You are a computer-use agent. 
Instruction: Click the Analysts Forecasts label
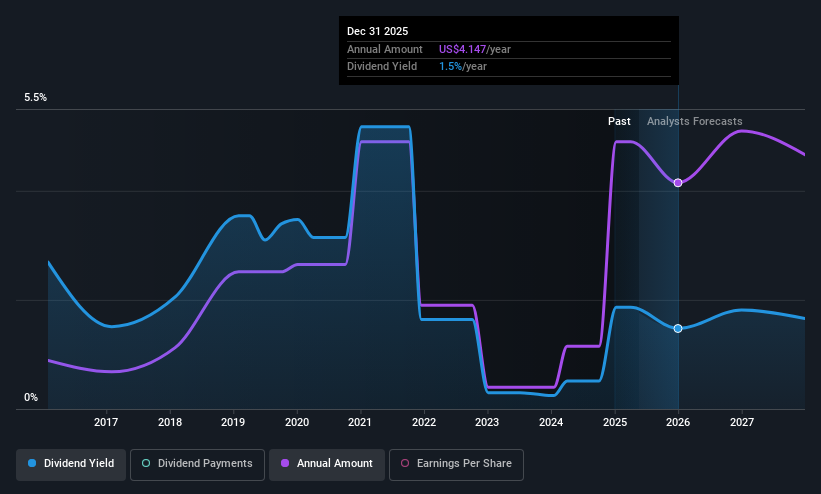pos(694,122)
